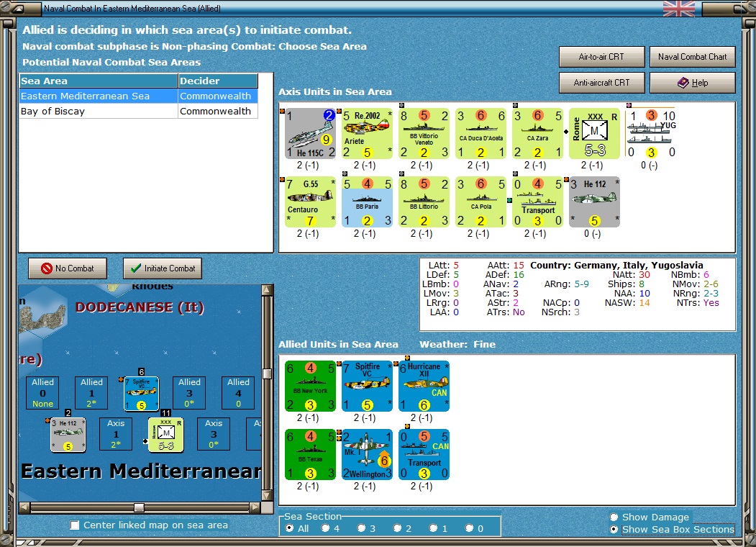The height and width of the screenshot is (547, 756).
Task: Click the Axis 3 sea box section
Action: (x=214, y=434)
